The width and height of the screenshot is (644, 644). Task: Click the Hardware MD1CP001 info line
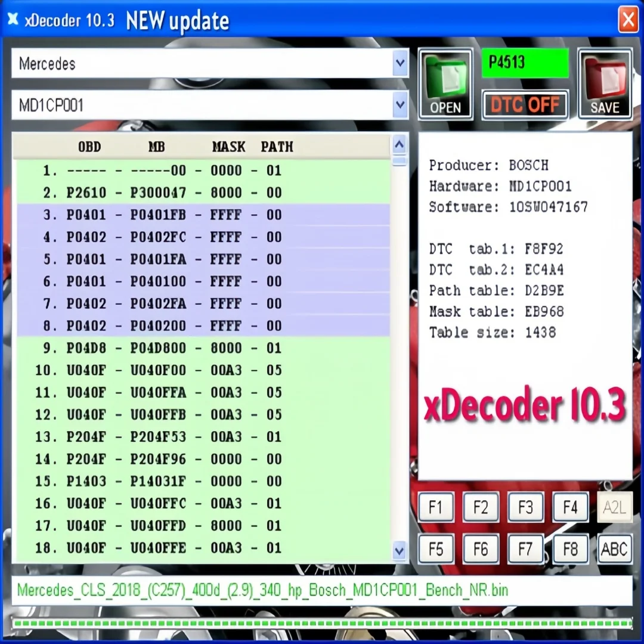(x=500, y=186)
